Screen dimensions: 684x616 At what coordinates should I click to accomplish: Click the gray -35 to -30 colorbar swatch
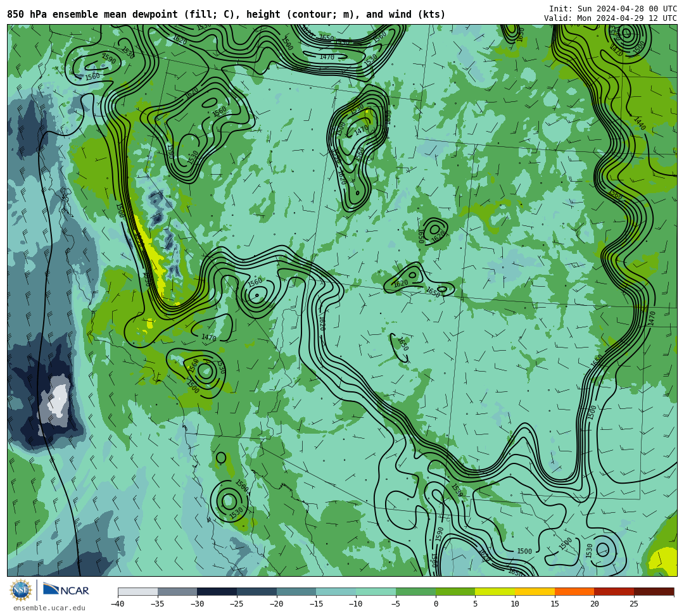click(177, 591)
